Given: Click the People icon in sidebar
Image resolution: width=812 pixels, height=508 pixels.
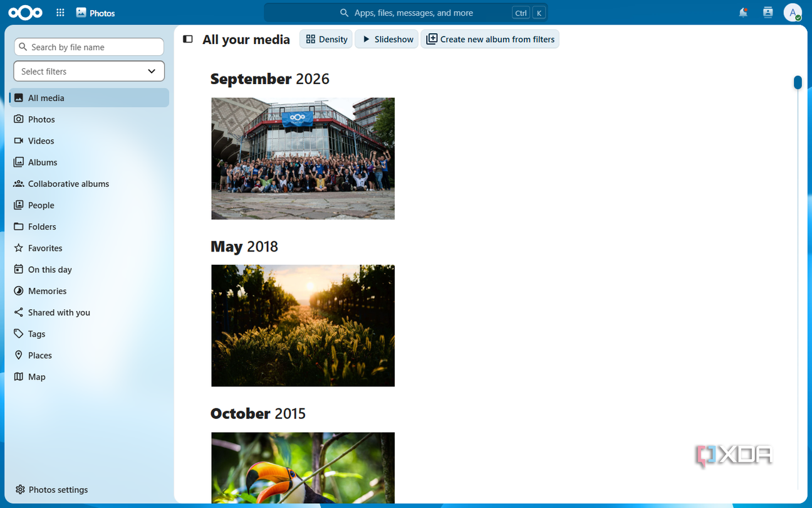Looking at the screenshot, I should (x=19, y=205).
